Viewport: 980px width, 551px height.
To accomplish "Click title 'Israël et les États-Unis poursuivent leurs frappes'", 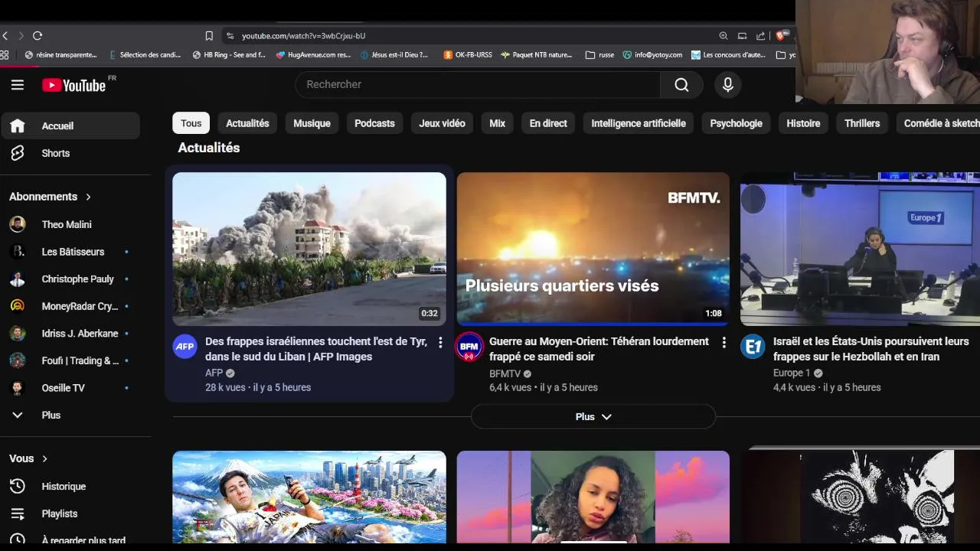I will (x=871, y=349).
